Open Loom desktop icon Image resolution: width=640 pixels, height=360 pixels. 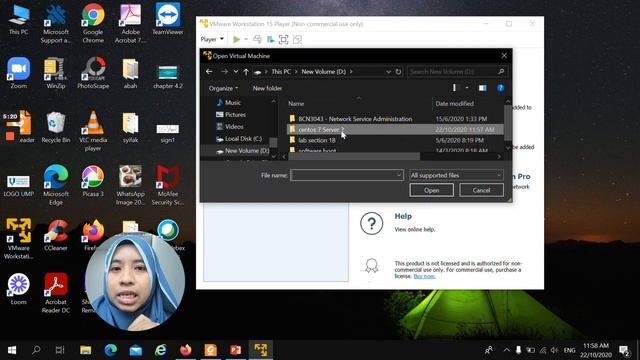point(18,289)
